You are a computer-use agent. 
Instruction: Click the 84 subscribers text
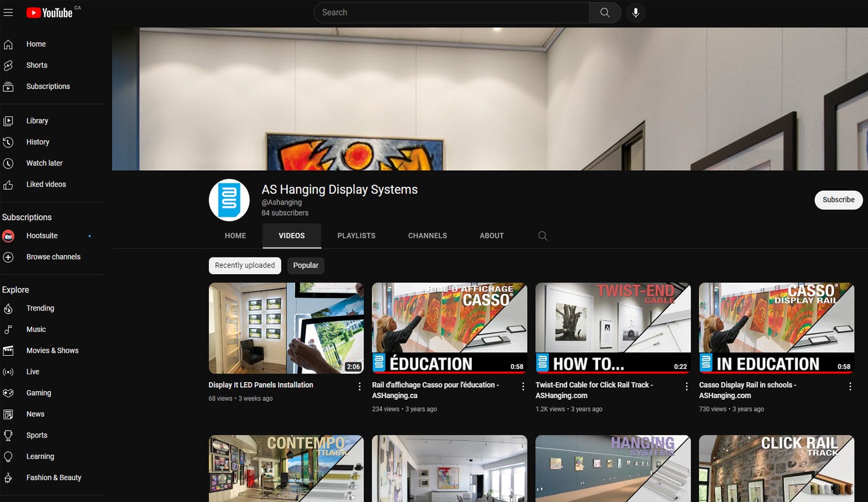285,213
